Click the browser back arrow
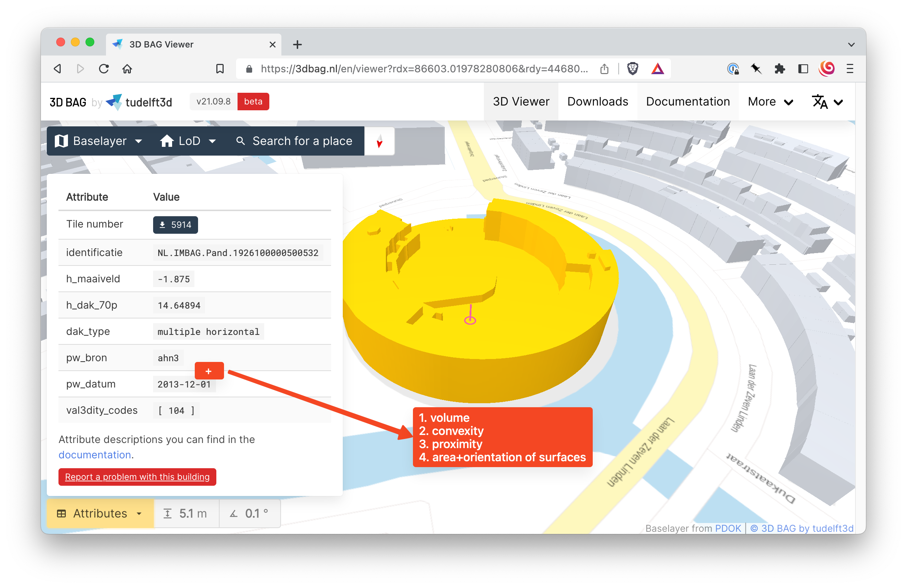 (x=57, y=69)
